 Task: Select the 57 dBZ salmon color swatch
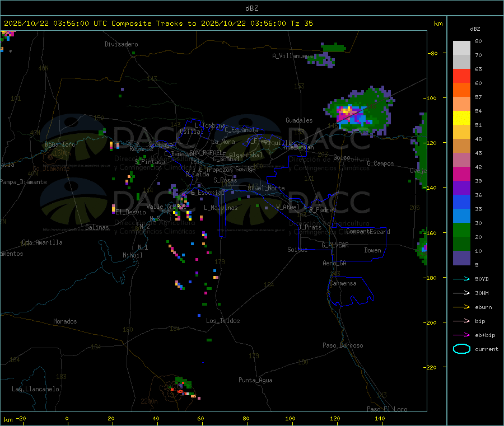pos(461,104)
